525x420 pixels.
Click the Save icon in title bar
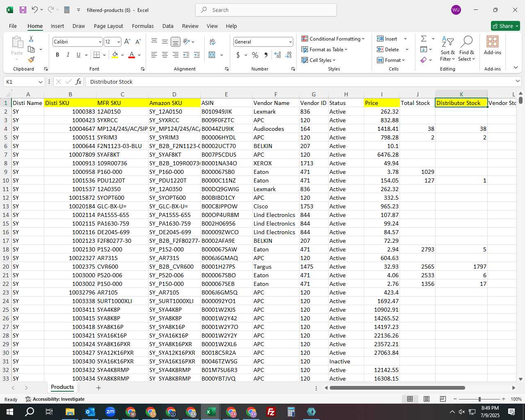click(x=23, y=10)
